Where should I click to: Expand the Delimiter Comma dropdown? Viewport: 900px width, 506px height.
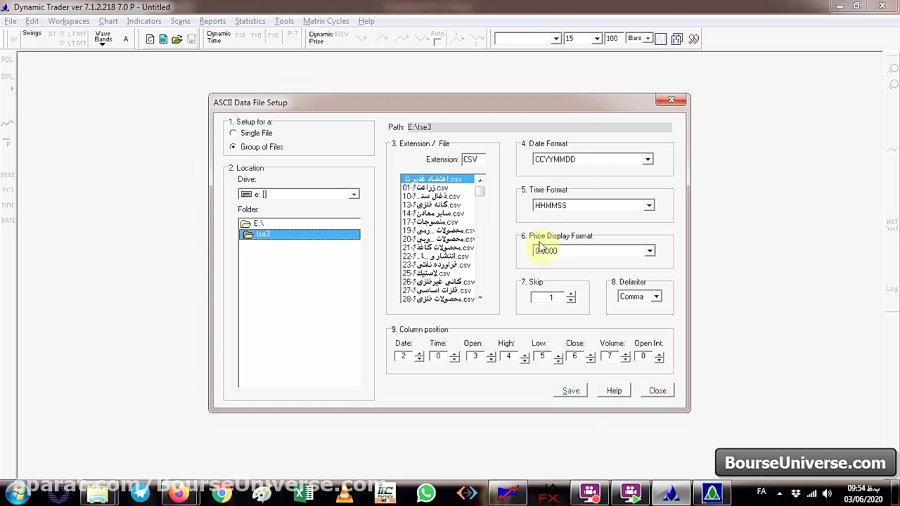click(656, 297)
